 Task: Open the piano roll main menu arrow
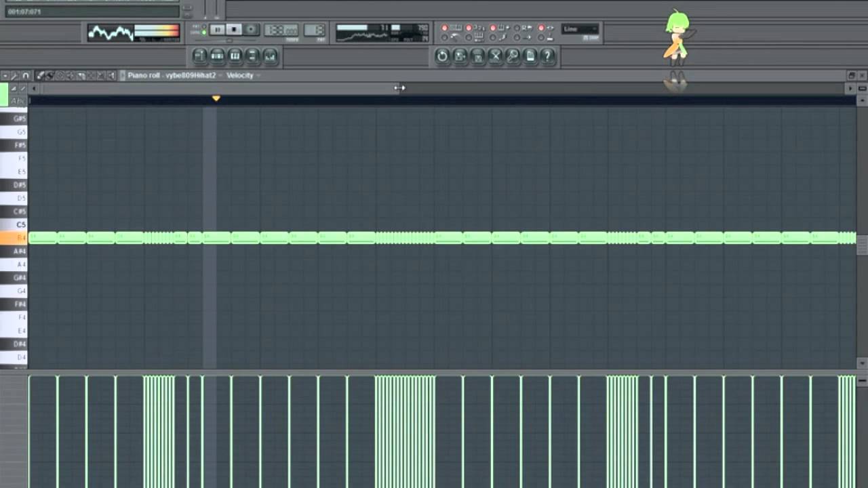[x=5, y=75]
